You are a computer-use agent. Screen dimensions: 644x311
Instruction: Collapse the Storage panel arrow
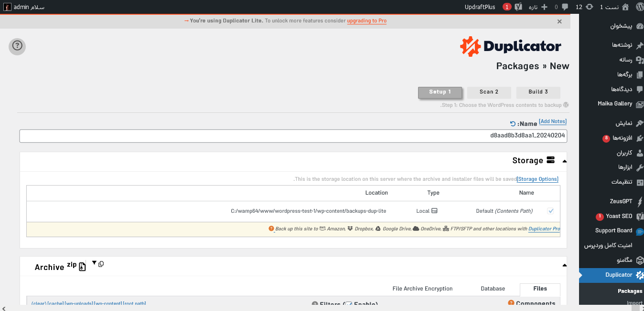(x=564, y=161)
